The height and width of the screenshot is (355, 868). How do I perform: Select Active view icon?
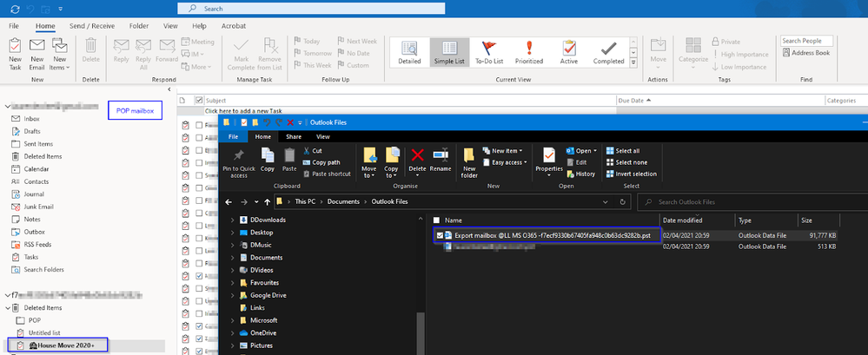pos(568,53)
